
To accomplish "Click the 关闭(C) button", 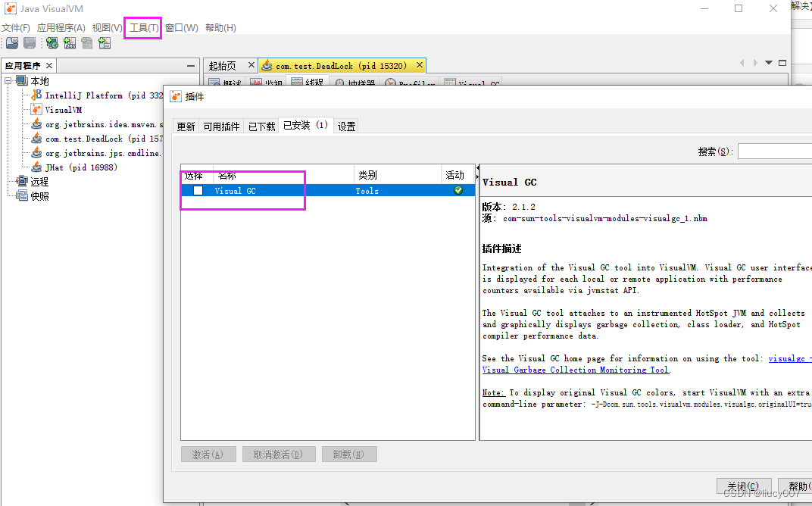I will [x=744, y=486].
